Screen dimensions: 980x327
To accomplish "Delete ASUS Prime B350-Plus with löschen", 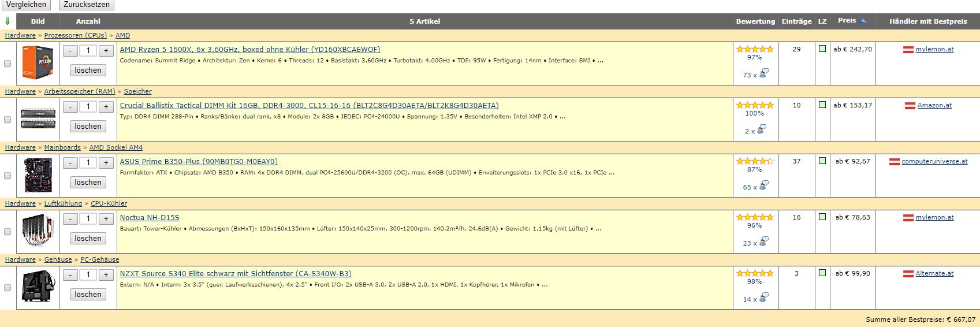I will pos(88,183).
